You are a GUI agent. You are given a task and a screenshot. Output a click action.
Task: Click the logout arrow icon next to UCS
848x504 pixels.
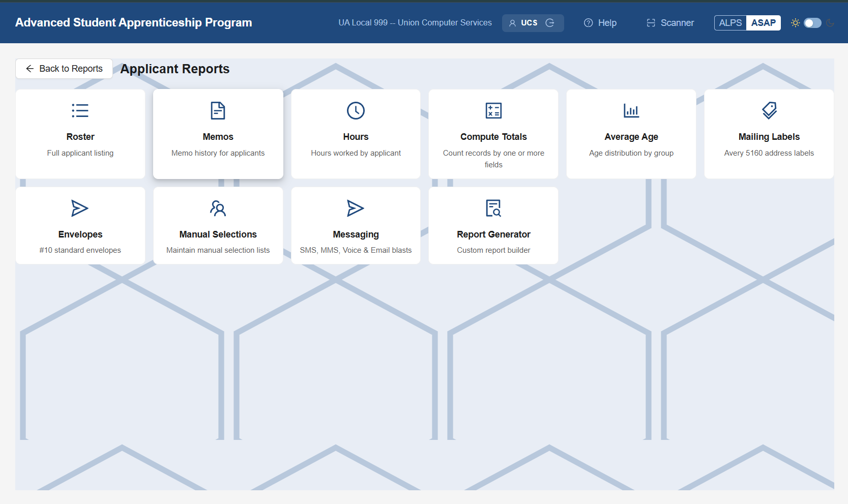(550, 23)
